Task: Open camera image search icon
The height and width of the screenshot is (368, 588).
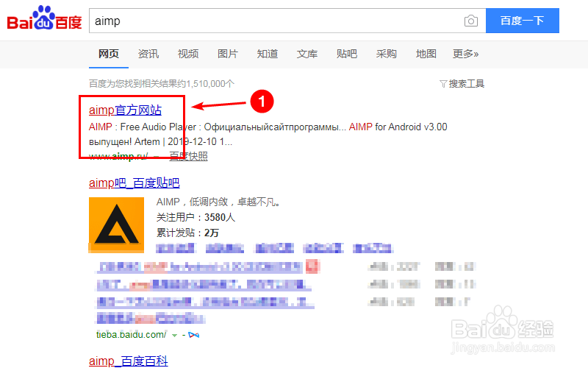Action: (470, 21)
